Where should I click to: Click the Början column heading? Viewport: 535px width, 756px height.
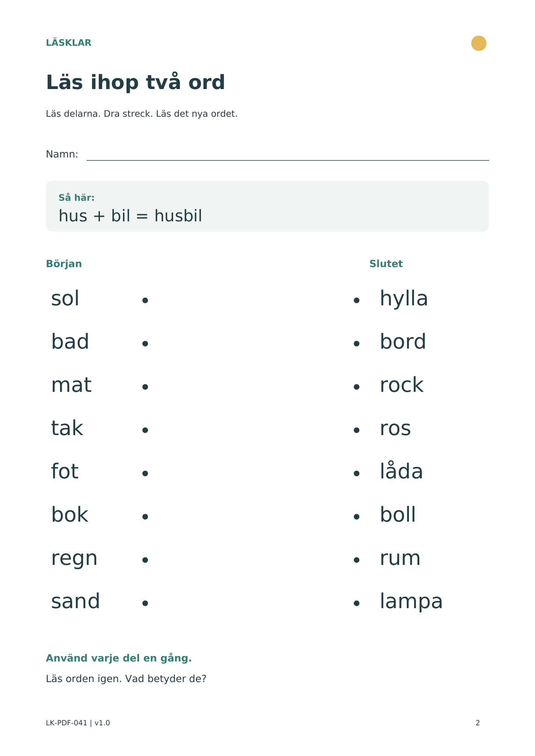click(64, 264)
